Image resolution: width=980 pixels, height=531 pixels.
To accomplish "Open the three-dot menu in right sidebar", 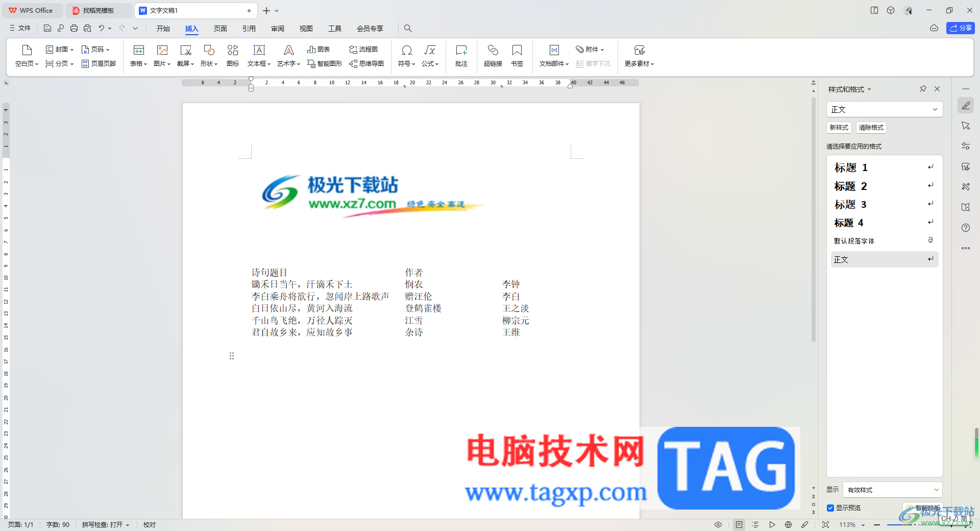I will (966, 248).
